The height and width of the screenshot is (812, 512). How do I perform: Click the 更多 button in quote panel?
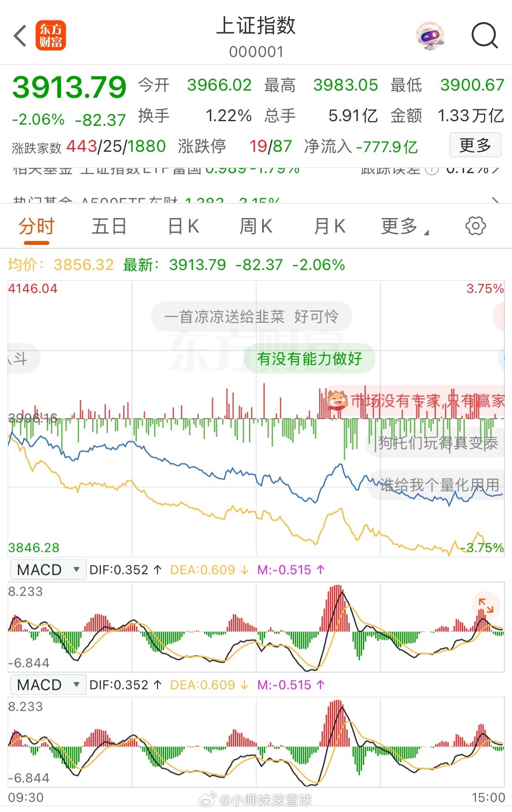[x=475, y=145]
